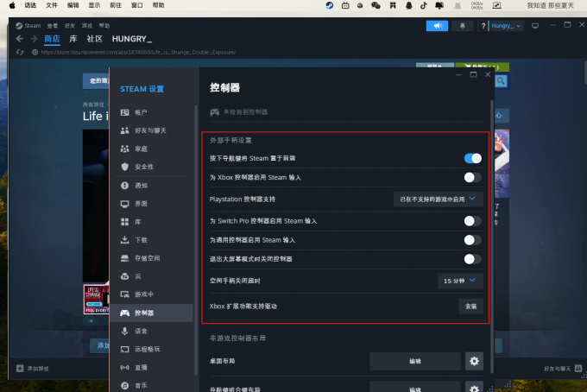
Task: Click Steam forward navigation arrow
Action: pyautogui.click(x=34, y=39)
